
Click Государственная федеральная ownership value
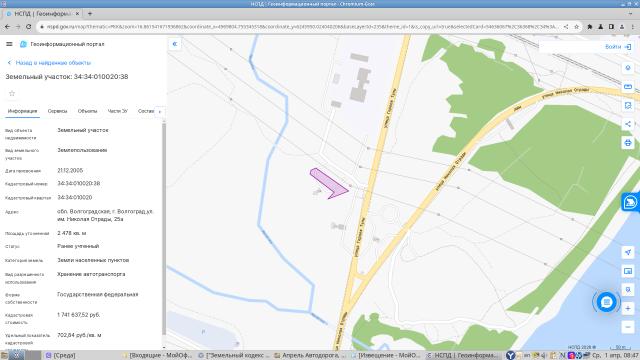(x=98, y=294)
